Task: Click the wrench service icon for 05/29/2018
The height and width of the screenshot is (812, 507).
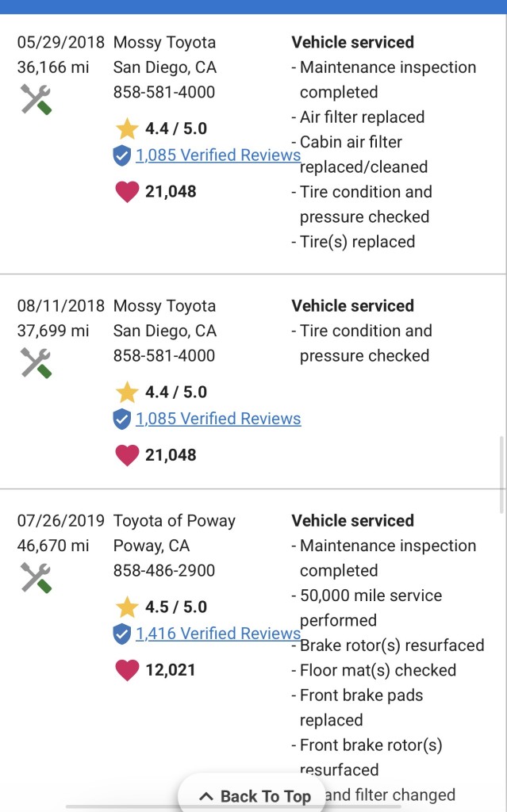Action: [x=36, y=100]
